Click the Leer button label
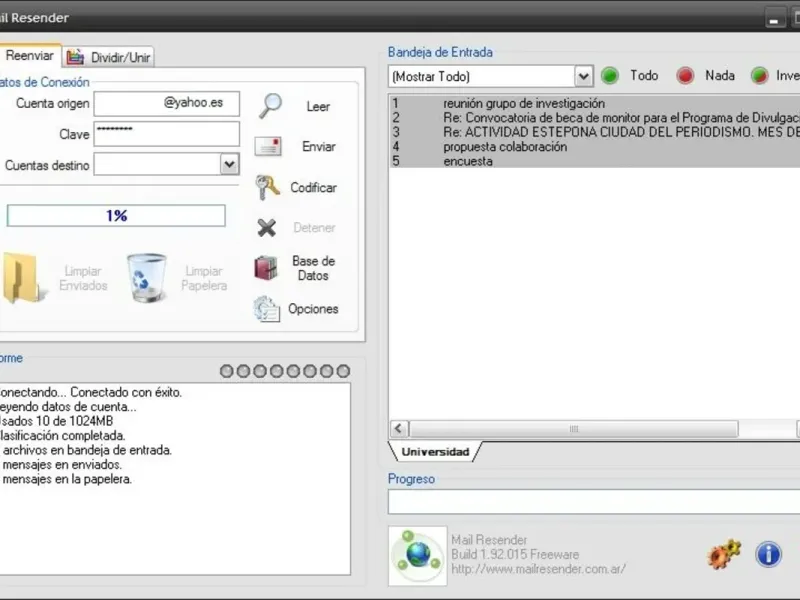The height and width of the screenshot is (600, 800). click(x=318, y=107)
